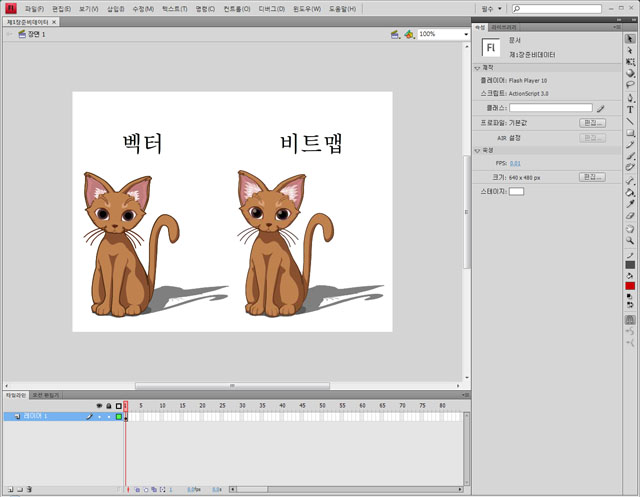
Task: Click the red fill color swatch
Action: [630, 286]
